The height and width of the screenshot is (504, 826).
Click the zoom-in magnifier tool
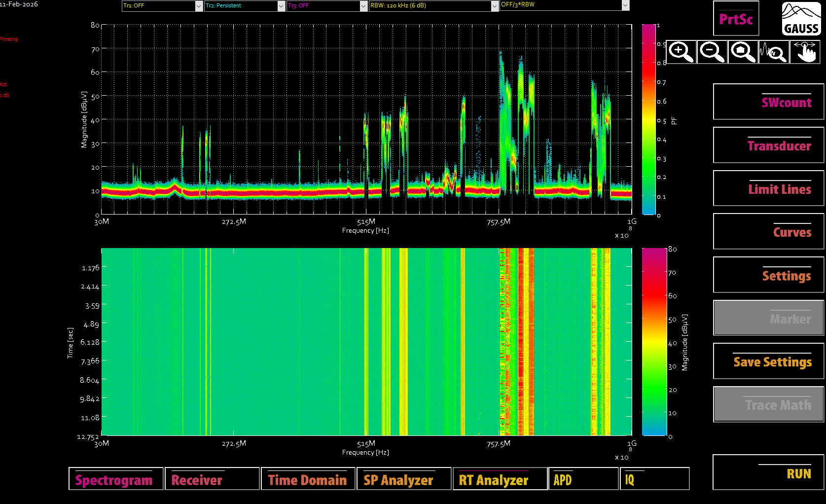tap(681, 51)
